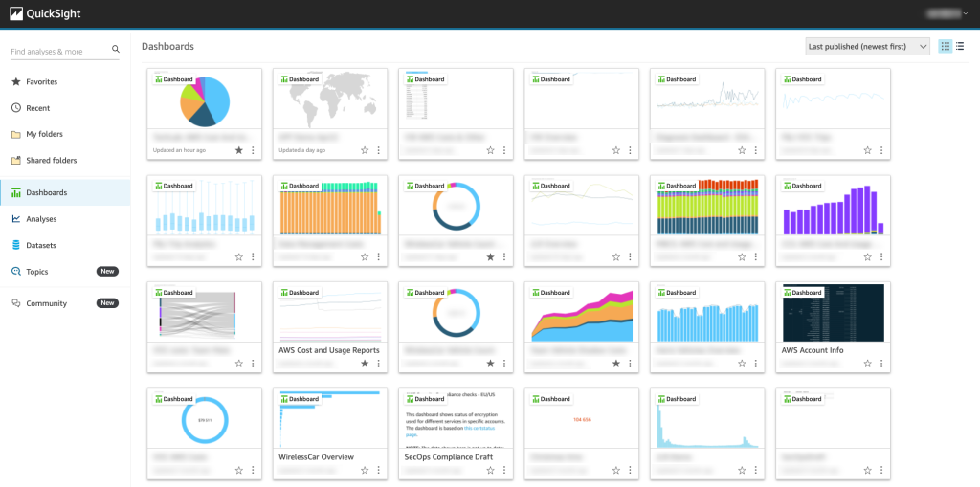Open the stacked area chart thumbnail

pos(581,312)
